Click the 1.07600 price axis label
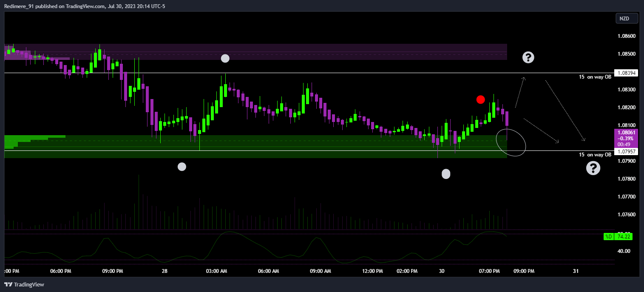 (627, 215)
